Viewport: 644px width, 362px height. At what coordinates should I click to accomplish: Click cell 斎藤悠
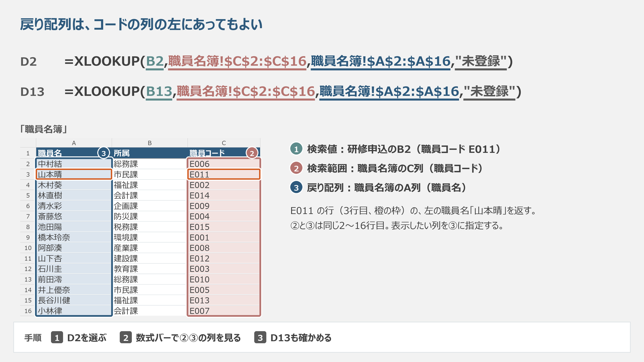(x=74, y=217)
